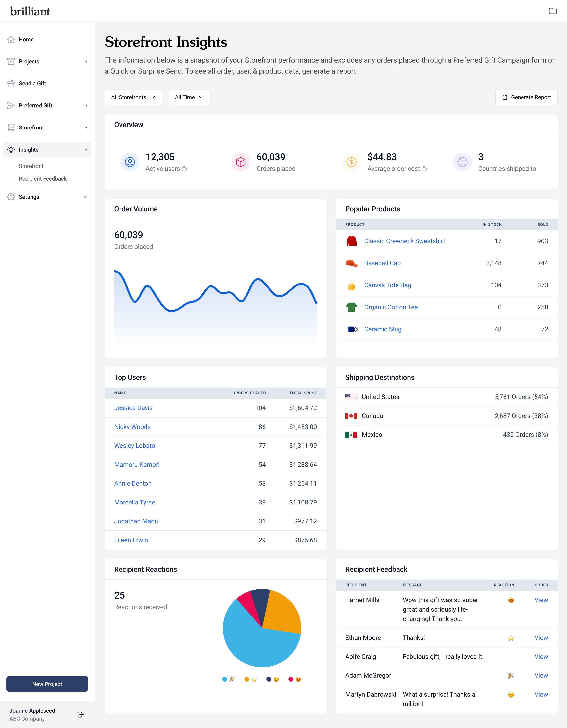
Task: Click the Generate Report button
Action: [x=526, y=97]
